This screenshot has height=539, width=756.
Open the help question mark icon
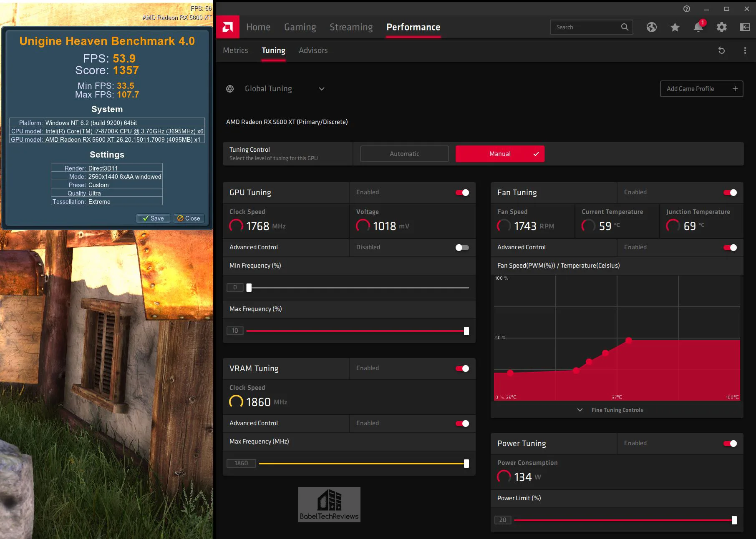pyautogui.click(x=687, y=9)
